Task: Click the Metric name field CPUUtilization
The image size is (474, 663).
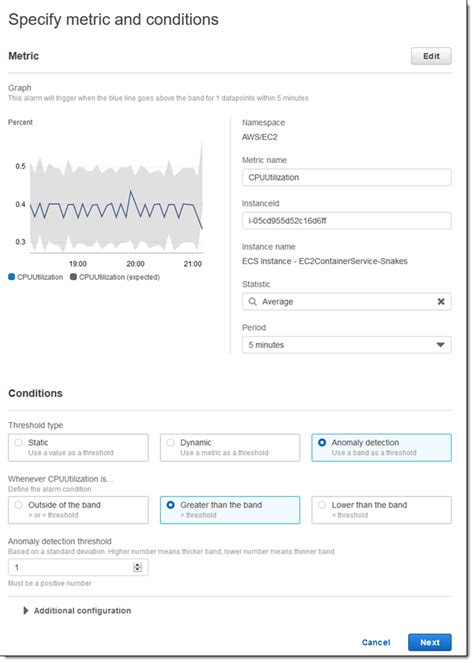Action: (346, 178)
